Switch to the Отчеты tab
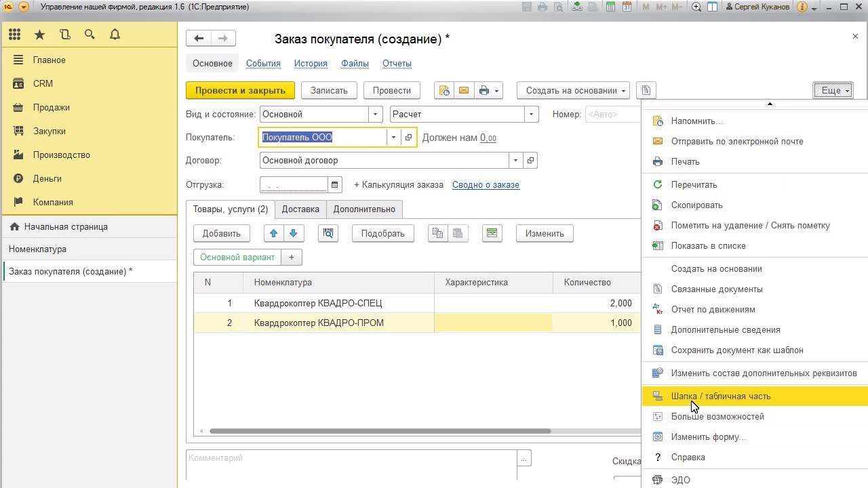 click(397, 63)
